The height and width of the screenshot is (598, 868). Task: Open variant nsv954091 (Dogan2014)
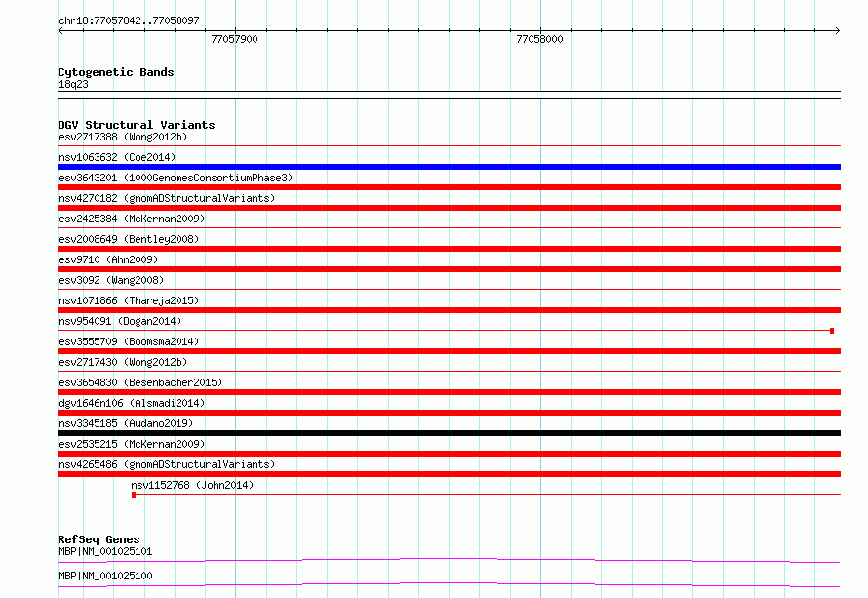[x=120, y=321]
